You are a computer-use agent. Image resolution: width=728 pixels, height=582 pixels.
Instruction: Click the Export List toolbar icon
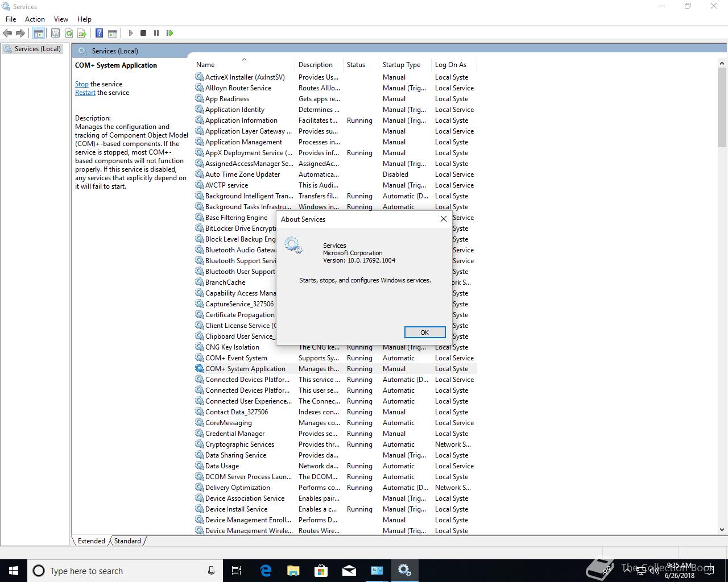(82, 33)
